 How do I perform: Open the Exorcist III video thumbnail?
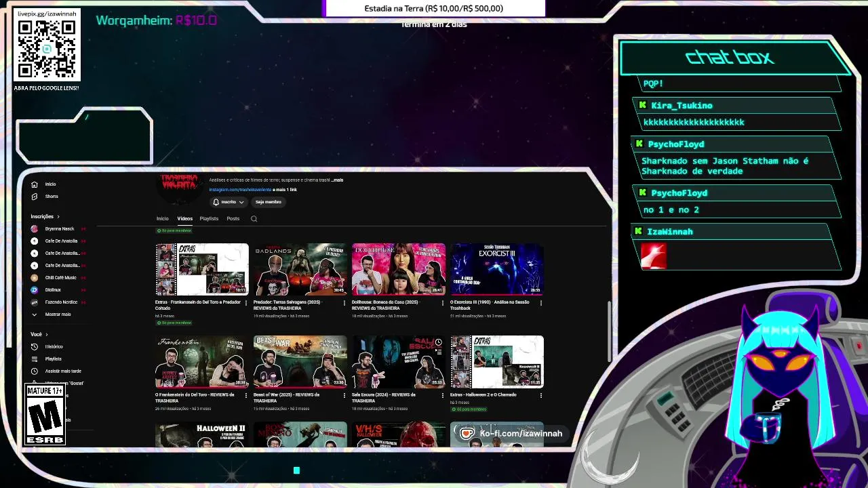coord(497,269)
